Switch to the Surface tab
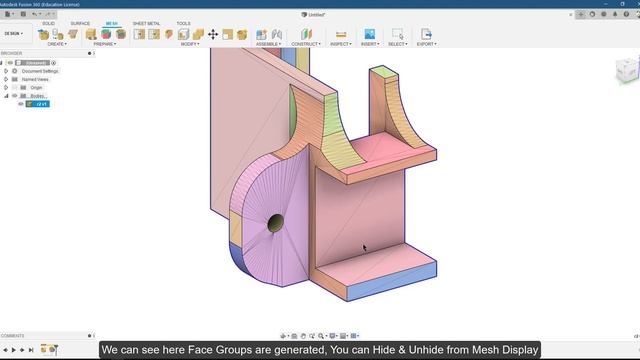The image size is (640, 360). 80,24
